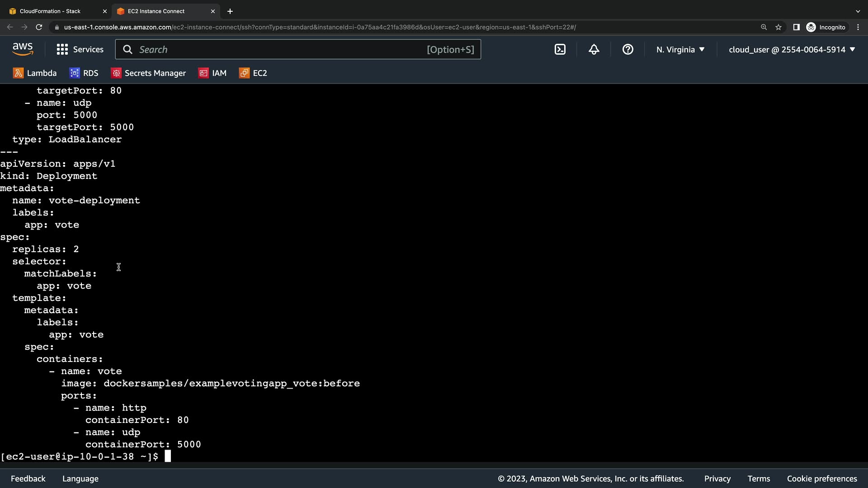Click the AWS logo home icon

(23, 49)
